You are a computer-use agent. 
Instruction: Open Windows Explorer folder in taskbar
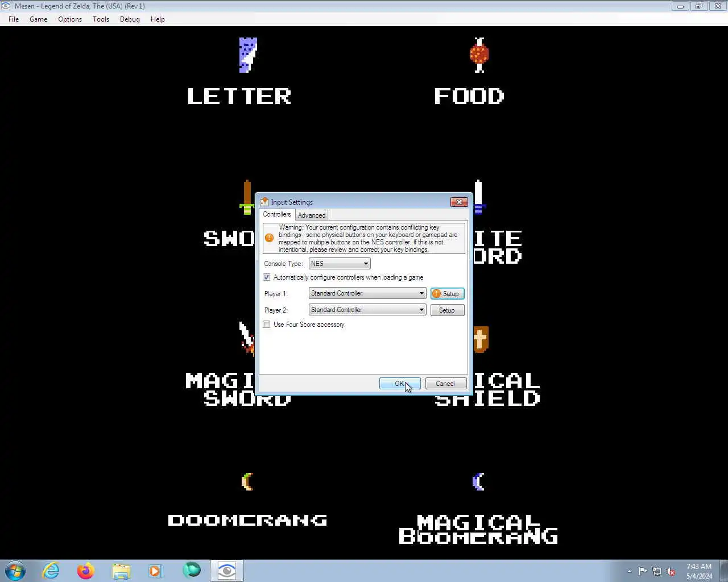[x=121, y=571]
